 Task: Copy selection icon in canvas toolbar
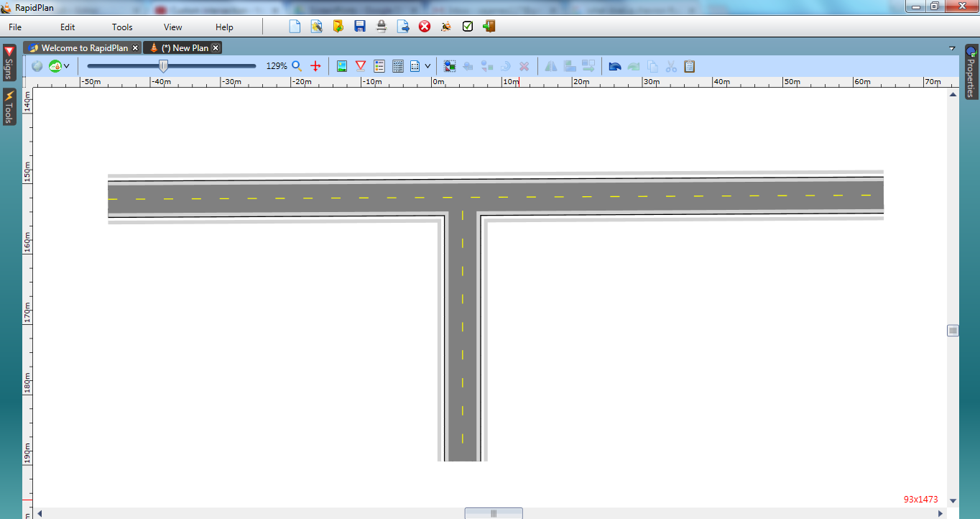coord(652,66)
